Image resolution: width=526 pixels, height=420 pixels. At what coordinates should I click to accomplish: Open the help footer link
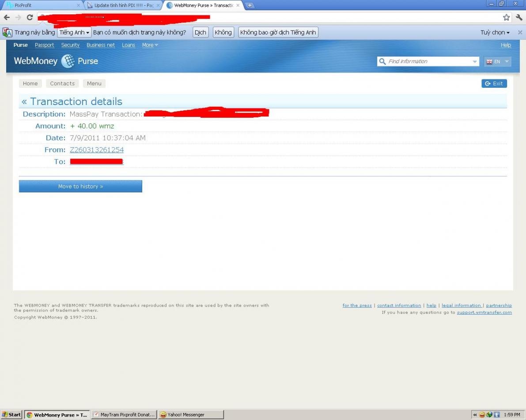(x=431, y=305)
